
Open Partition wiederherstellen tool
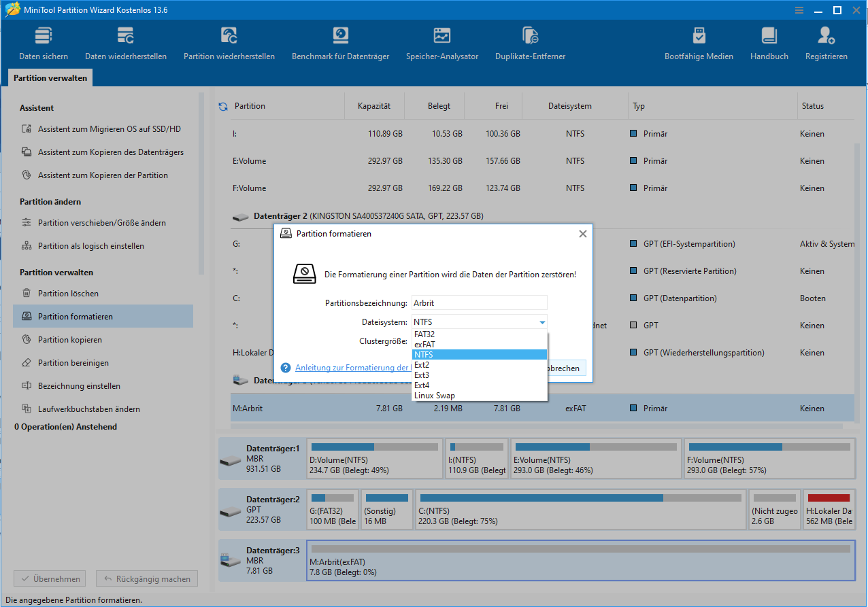tap(229, 44)
